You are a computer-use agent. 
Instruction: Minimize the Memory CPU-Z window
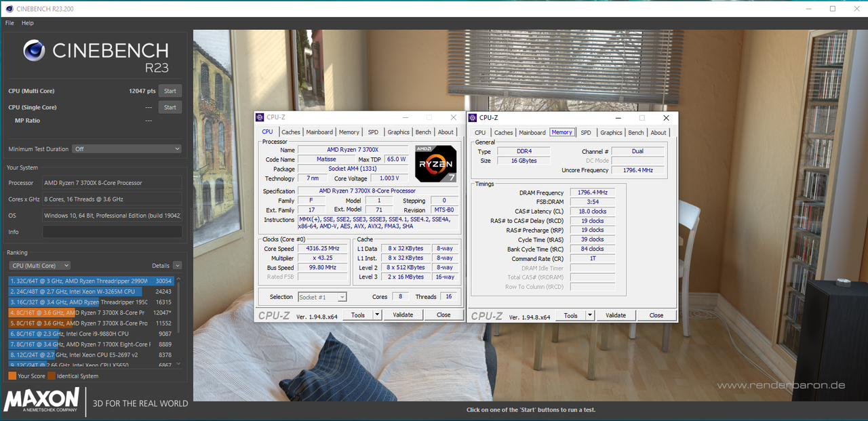[x=617, y=117]
